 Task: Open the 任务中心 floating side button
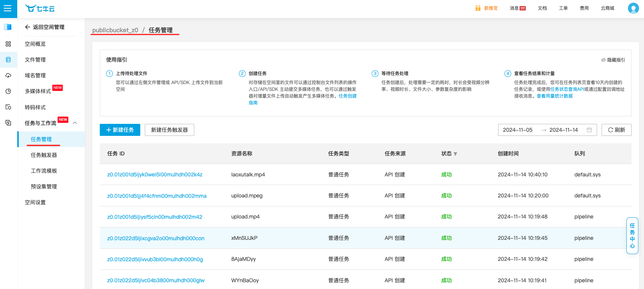click(632, 236)
